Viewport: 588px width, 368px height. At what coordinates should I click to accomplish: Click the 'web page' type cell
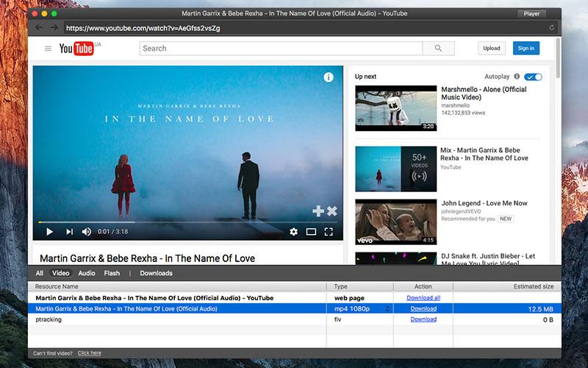point(349,298)
